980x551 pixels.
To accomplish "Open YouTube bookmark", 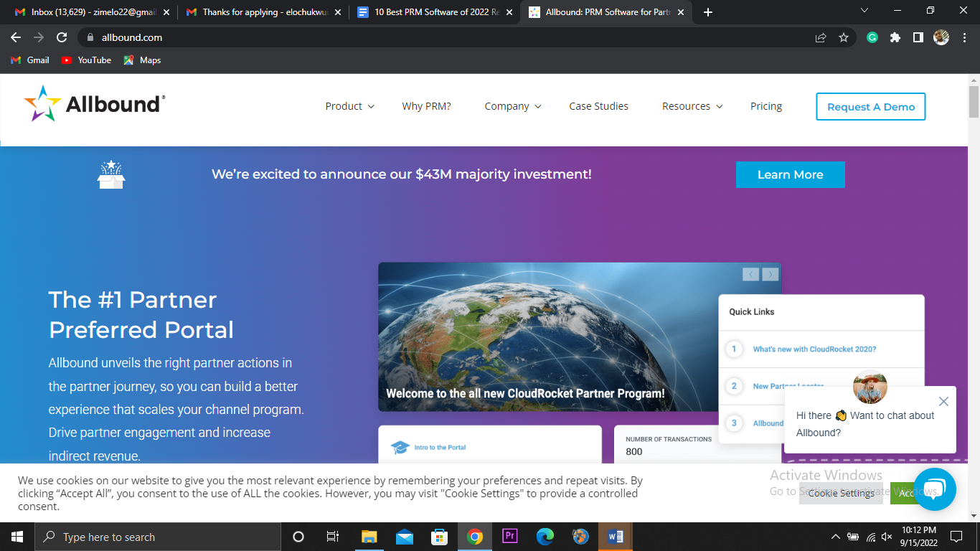I will pos(86,60).
